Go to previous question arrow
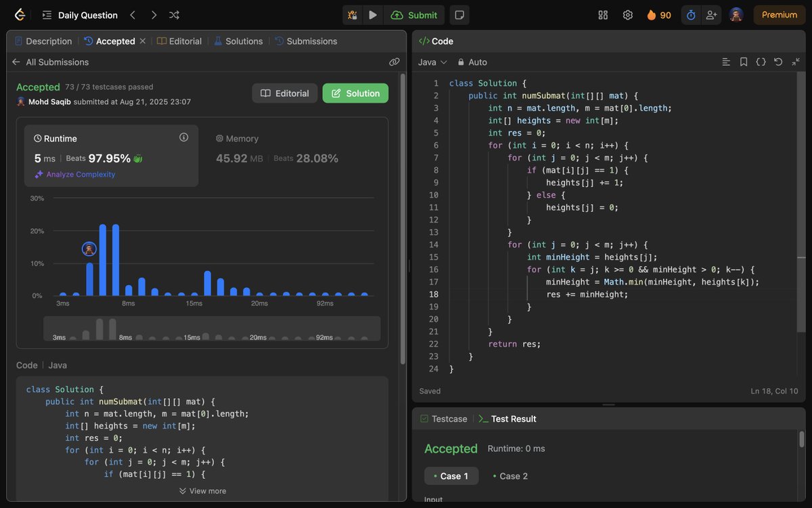Viewport: 812px width, 508px height. (133, 15)
